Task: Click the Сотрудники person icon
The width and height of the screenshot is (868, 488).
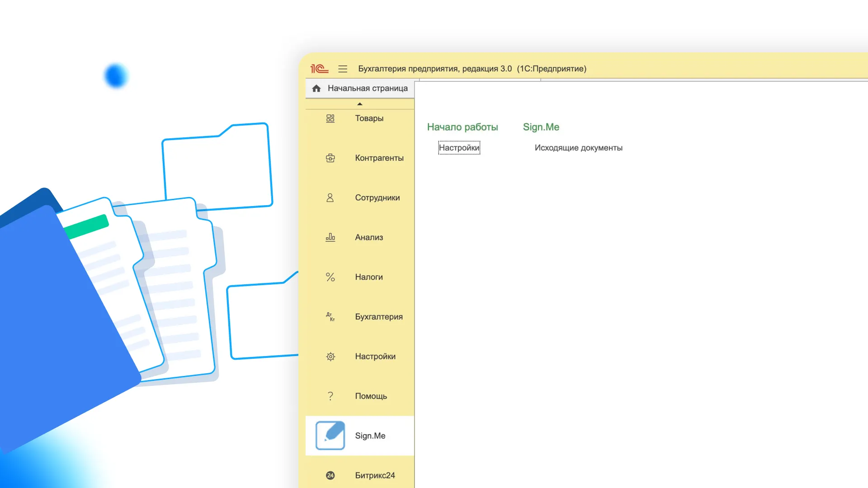Action: coord(330,198)
